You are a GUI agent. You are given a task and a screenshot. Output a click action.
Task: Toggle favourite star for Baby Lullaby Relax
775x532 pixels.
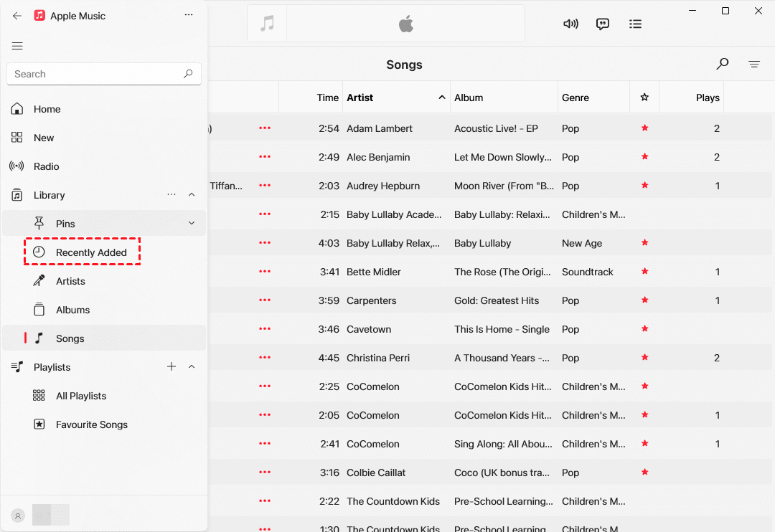[644, 242]
